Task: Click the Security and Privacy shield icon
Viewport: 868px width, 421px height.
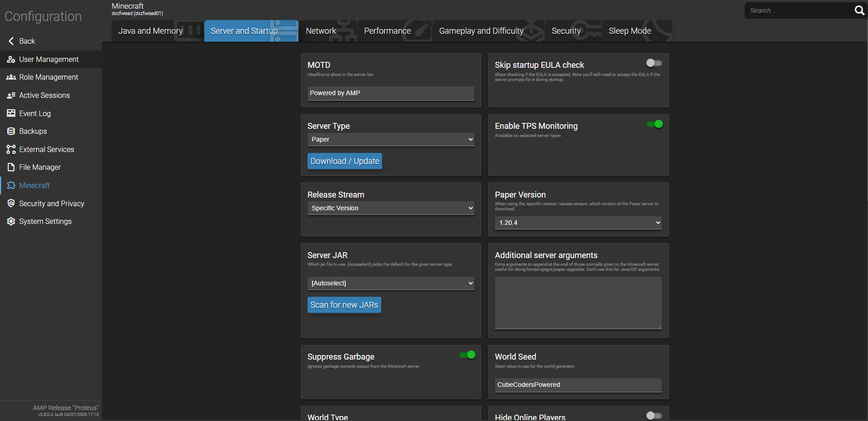Action: pos(11,203)
